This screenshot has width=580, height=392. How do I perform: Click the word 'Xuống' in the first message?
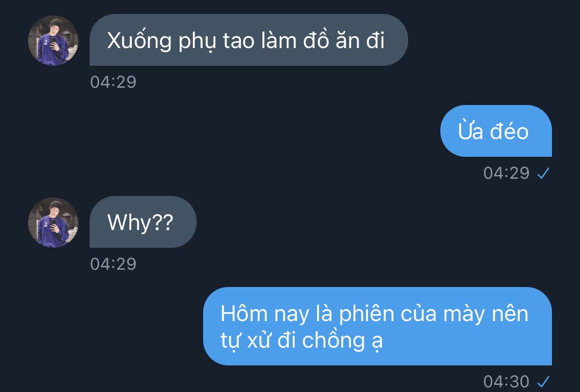140,42
